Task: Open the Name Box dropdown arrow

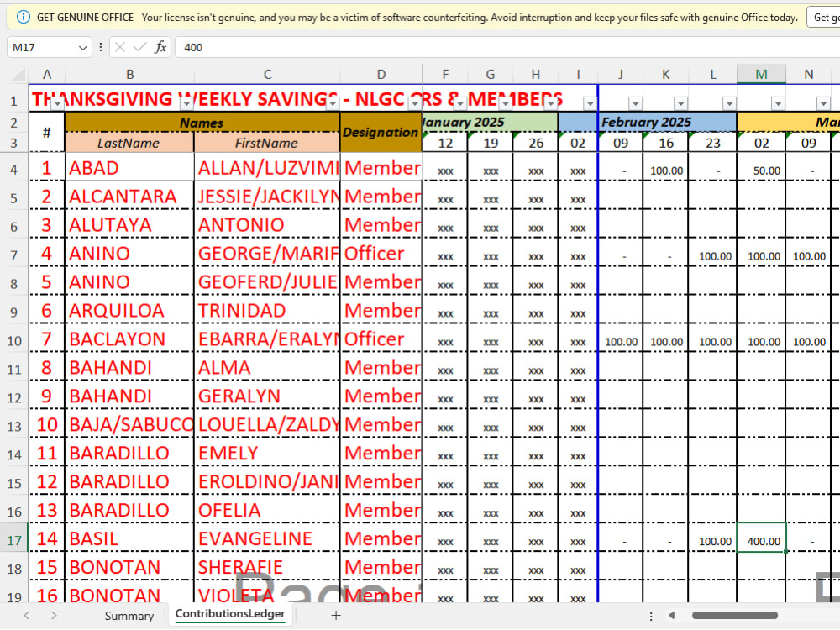Action: pos(82,48)
